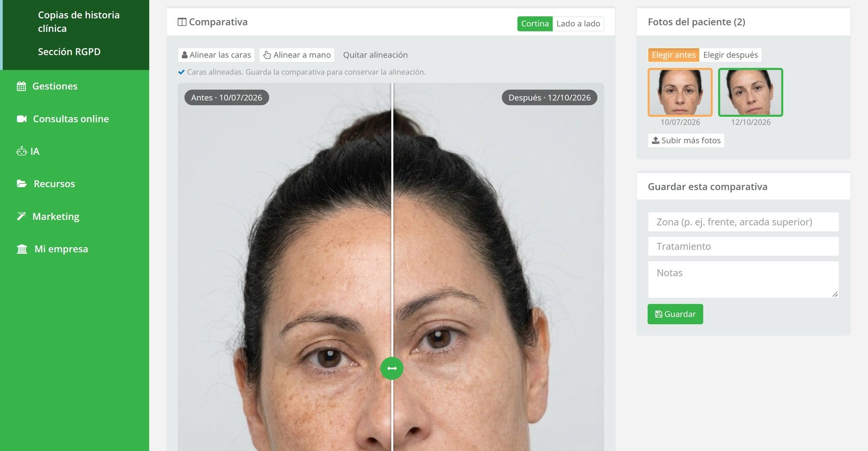Open the Mi empresa menu label
The width and height of the screenshot is (868, 451).
(61, 249)
